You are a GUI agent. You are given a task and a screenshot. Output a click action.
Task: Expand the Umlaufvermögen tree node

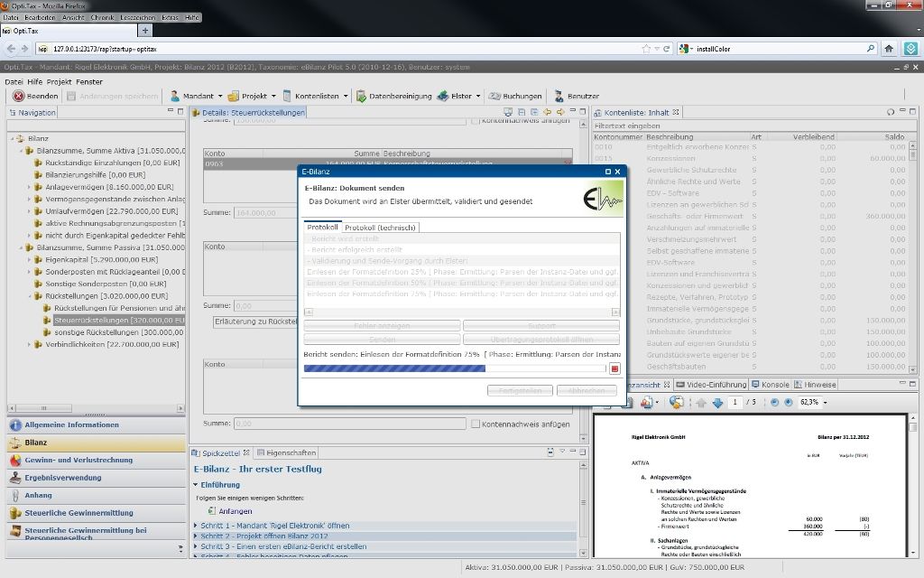pos(29,211)
